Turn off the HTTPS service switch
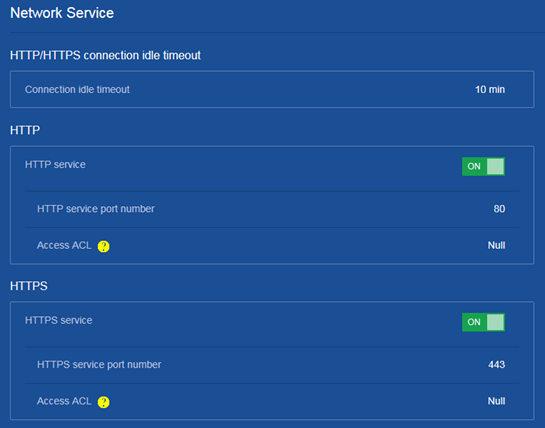 tap(483, 322)
